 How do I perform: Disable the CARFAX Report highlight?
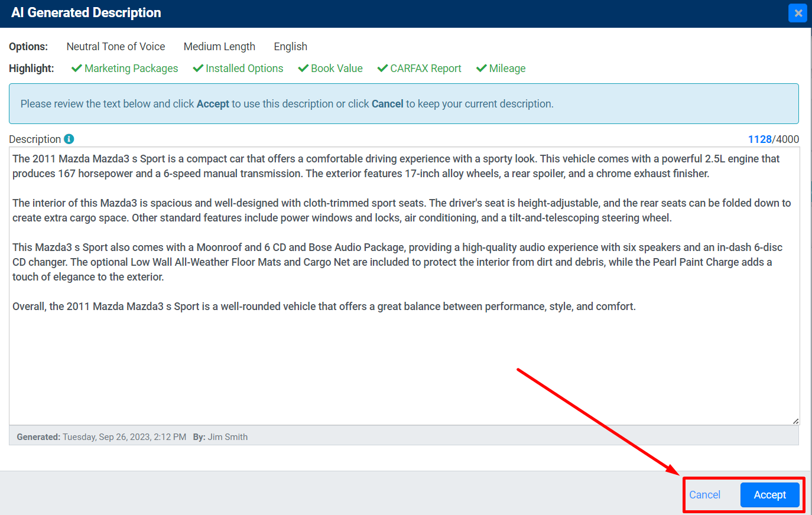[419, 69]
